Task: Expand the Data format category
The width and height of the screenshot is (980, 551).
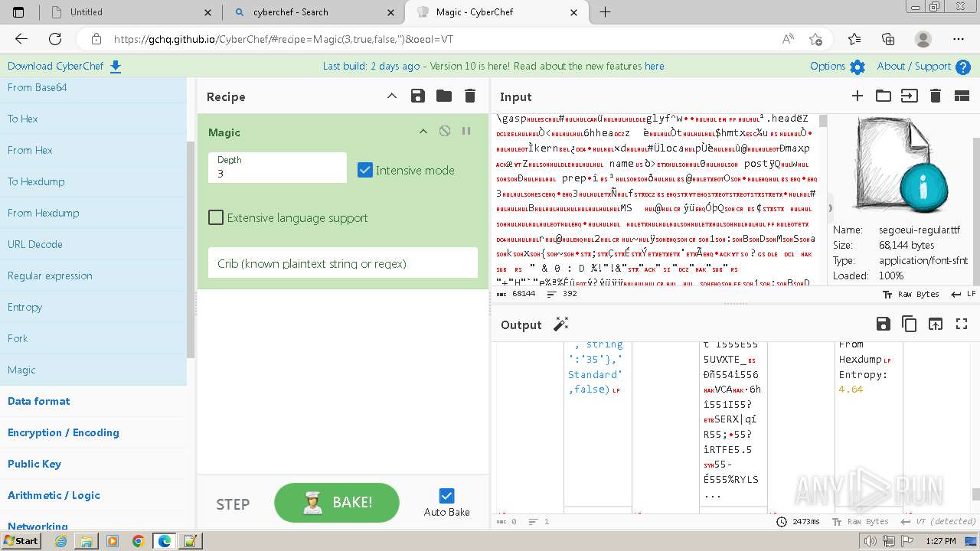Action: click(x=39, y=401)
